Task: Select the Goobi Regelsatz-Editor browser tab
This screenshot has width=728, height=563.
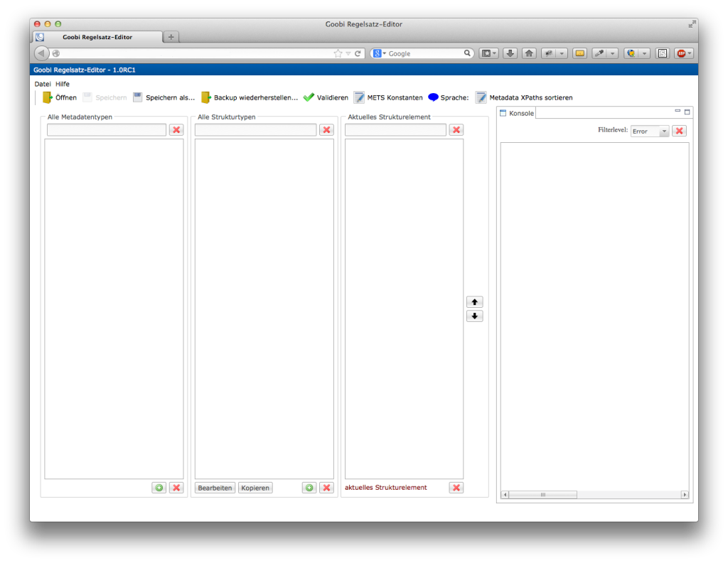Action: pos(97,37)
